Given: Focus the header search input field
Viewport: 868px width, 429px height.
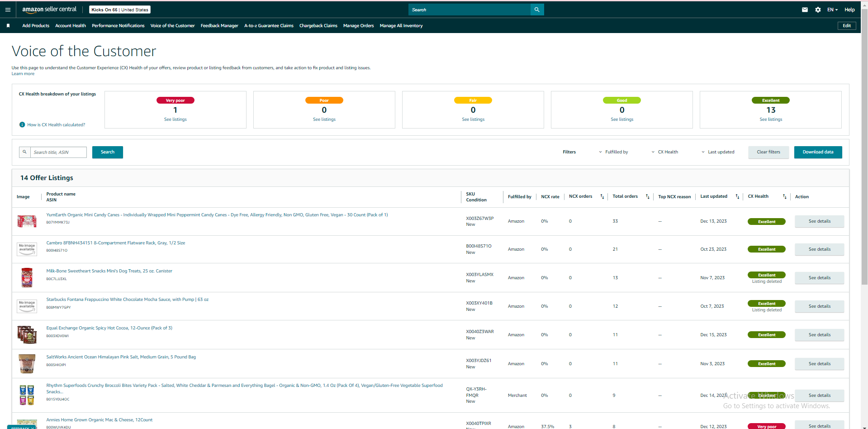Looking at the screenshot, I should 469,10.
